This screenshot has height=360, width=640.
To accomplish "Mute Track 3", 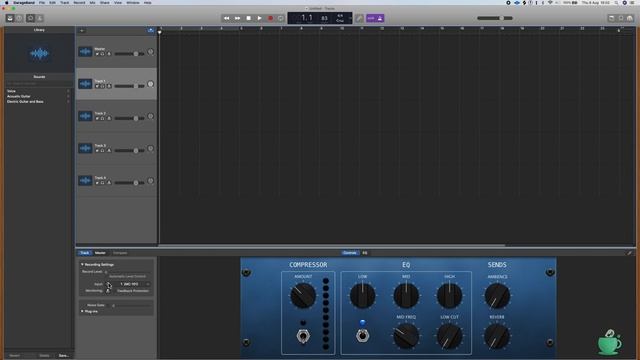I will (x=97, y=151).
